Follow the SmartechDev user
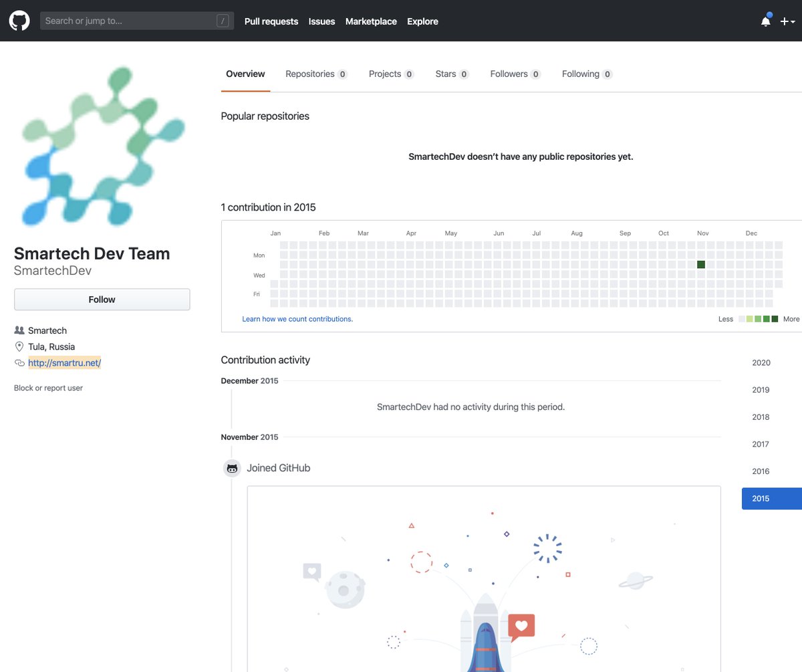 click(102, 300)
